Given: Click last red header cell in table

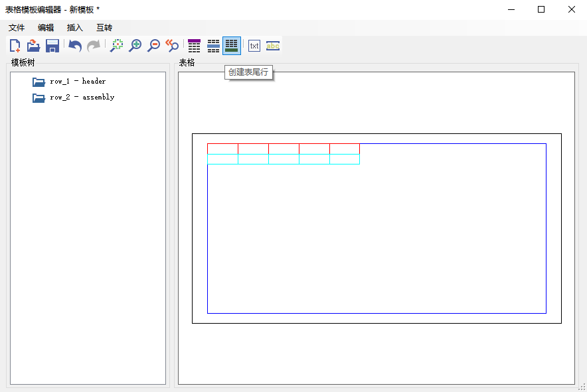Looking at the screenshot, I should click(345, 149).
